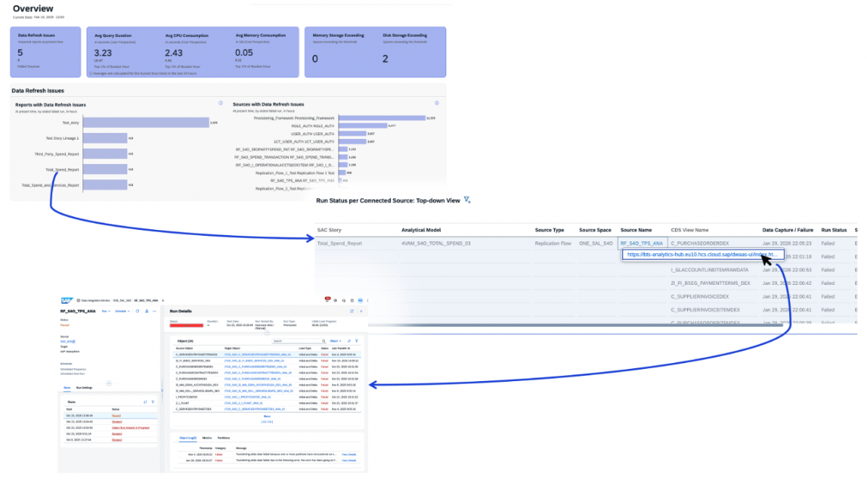Open the notifications bell with red badge
The image size is (868, 478).
tap(328, 299)
